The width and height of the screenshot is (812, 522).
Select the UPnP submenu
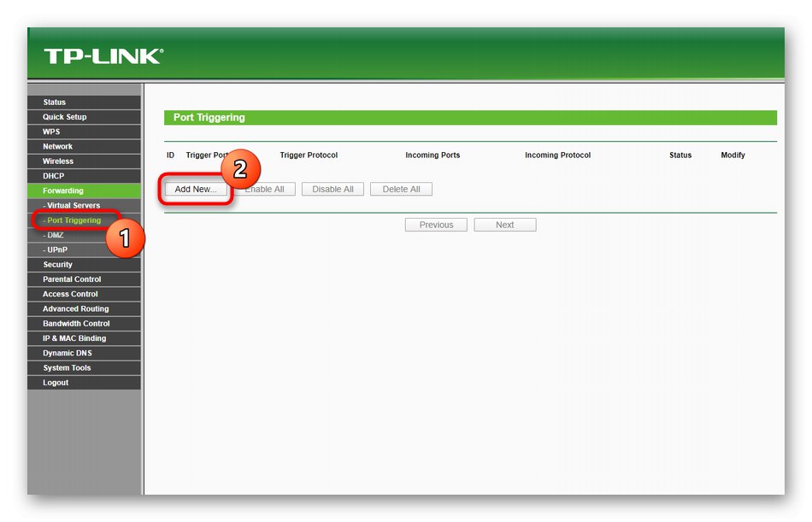pos(84,249)
